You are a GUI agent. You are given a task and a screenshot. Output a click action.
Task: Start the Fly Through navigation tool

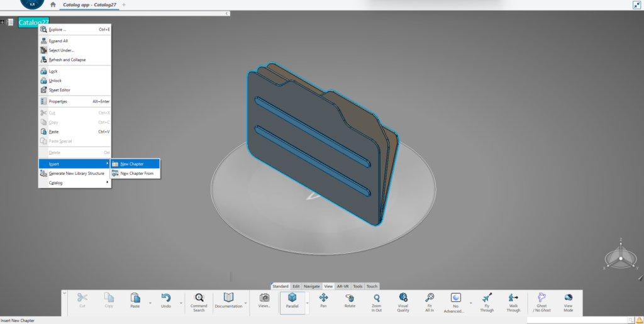click(487, 298)
